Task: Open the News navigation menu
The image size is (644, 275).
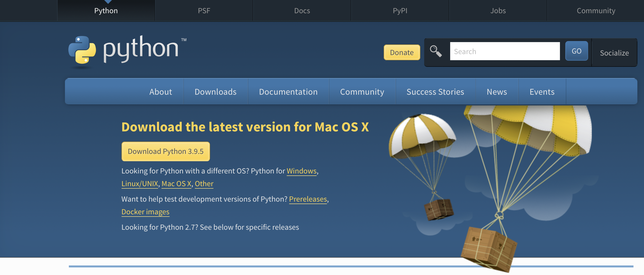Action: pyautogui.click(x=497, y=92)
